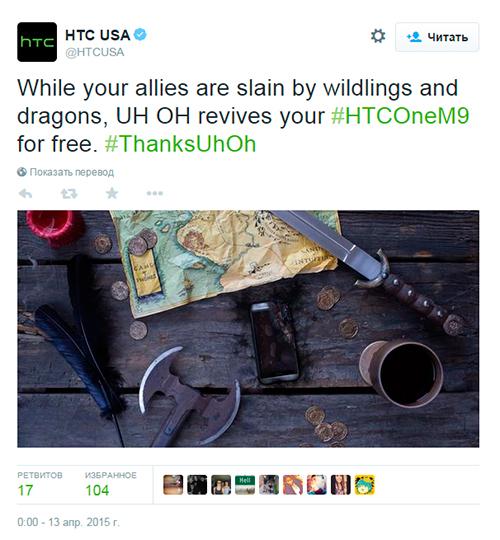Click the first user avatar thumbnail
The image size is (500, 540).
[x=173, y=485]
